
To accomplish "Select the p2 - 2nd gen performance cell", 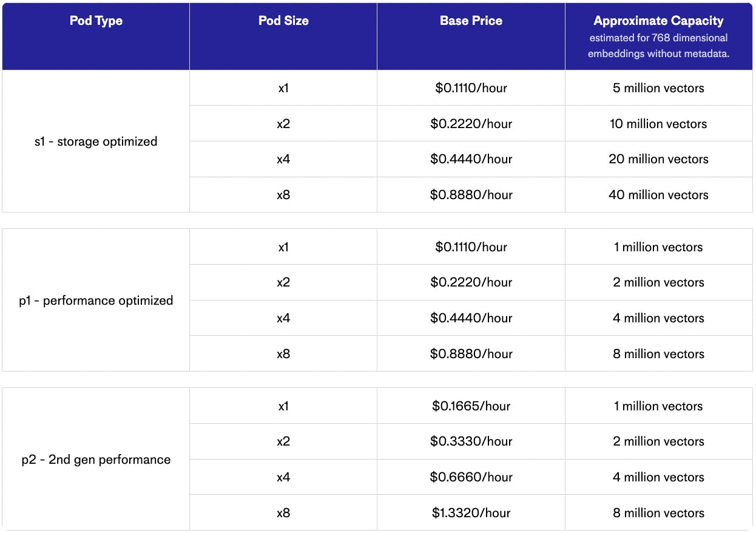I will [96, 460].
